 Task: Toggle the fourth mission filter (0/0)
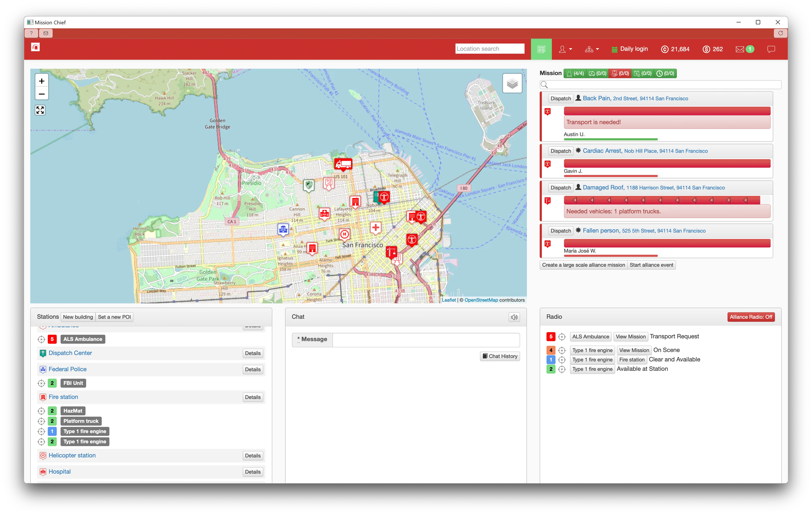(643, 73)
